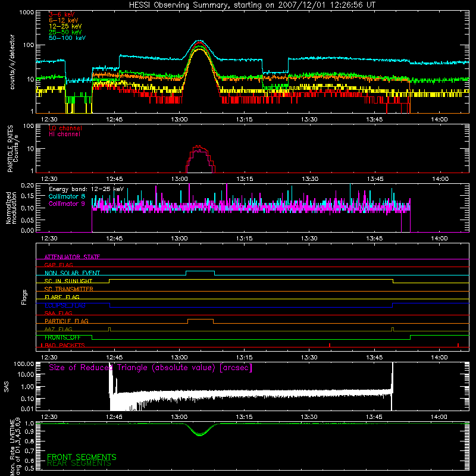476x476 pixels.
Task: Click the 0.20 y-axis value on modulation plot
Action: point(27,186)
